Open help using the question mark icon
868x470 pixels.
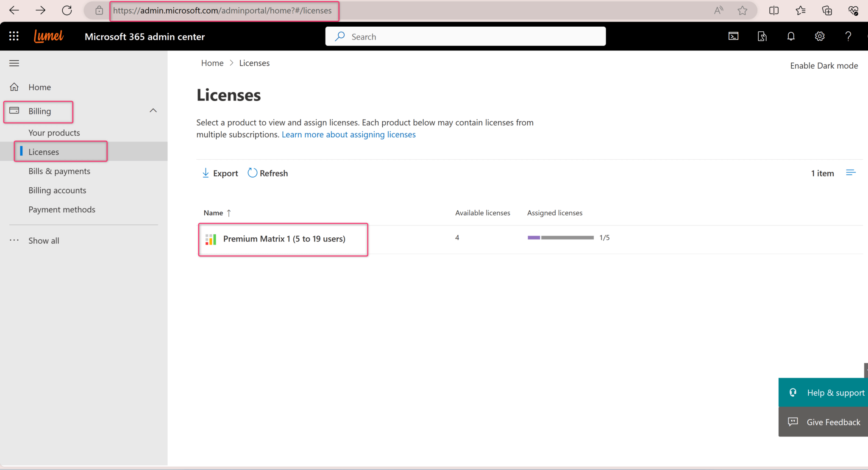tap(849, 36)
